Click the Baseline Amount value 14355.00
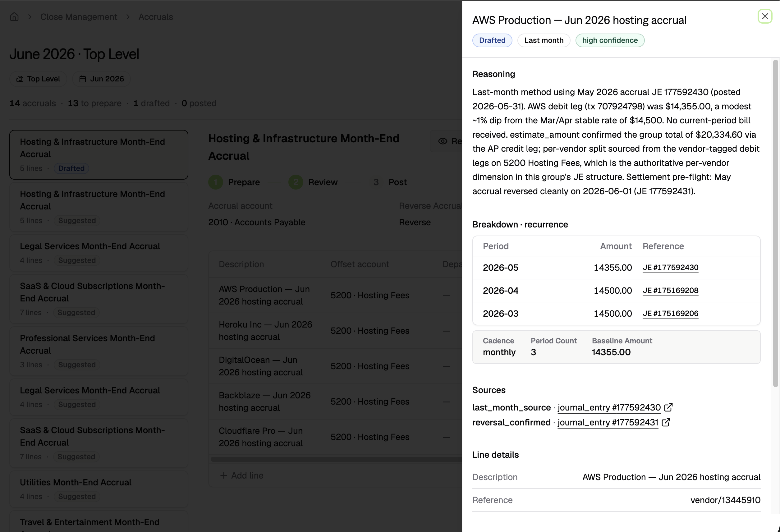Screen dimensions: 780x532 [611, 352]
